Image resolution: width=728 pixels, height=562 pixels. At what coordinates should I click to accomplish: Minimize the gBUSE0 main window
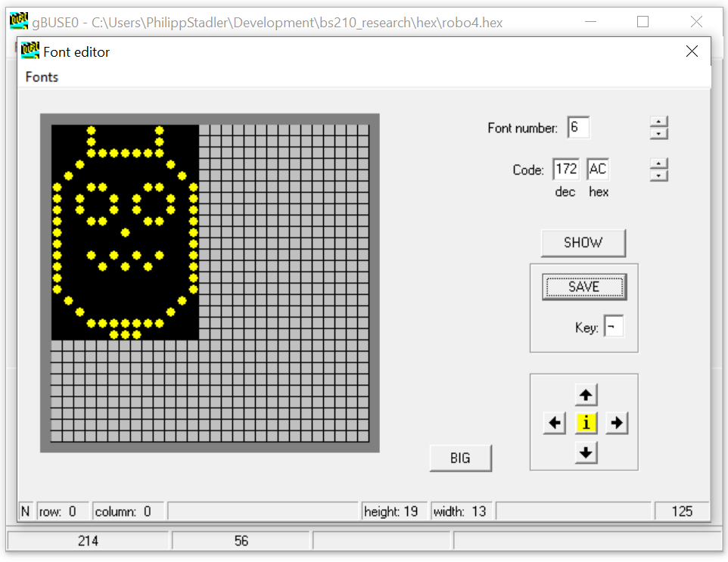tap(590, 21)
